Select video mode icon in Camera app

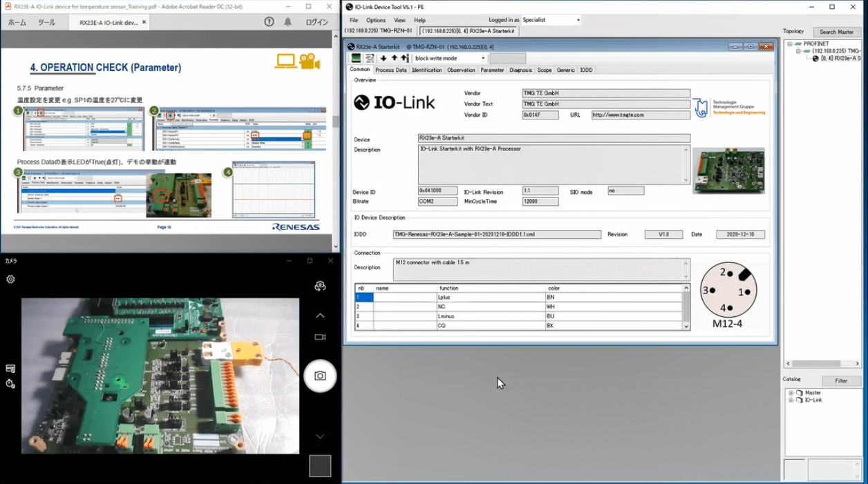coord(321,336)
